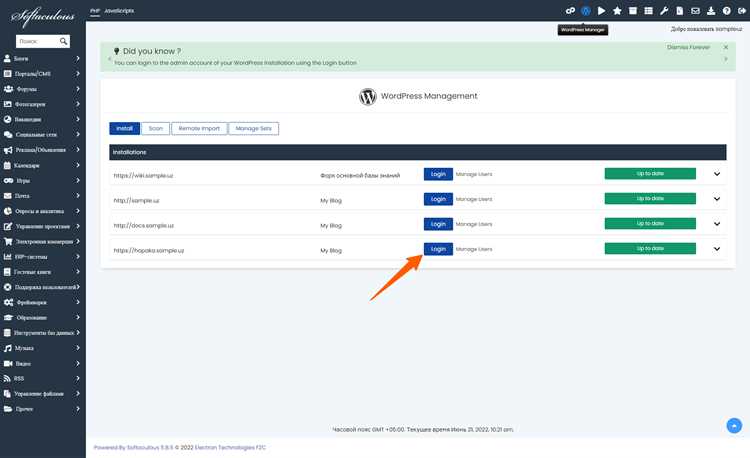Open the task list grid icon
The height and width of the screenshot is (458, 750).
(x=648, y=11)
